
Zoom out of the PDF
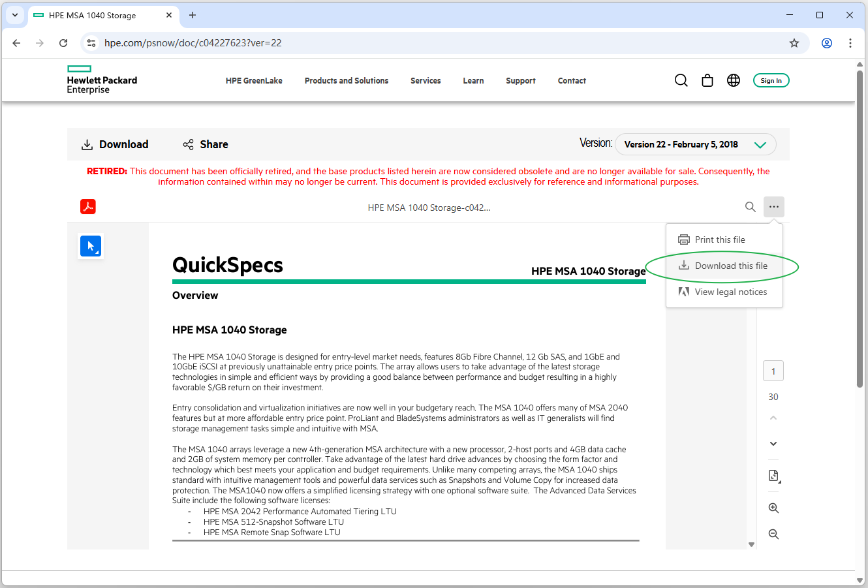774,534
